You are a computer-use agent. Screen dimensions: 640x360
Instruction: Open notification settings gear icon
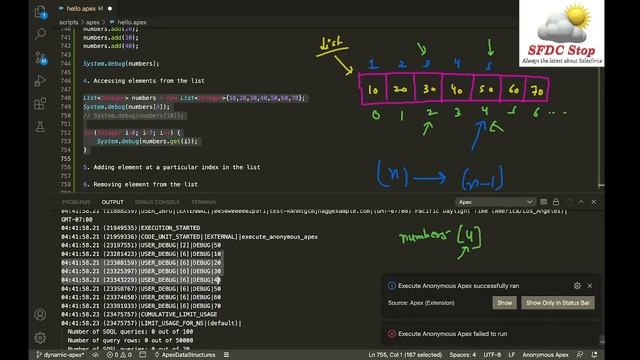click(577, 286)
